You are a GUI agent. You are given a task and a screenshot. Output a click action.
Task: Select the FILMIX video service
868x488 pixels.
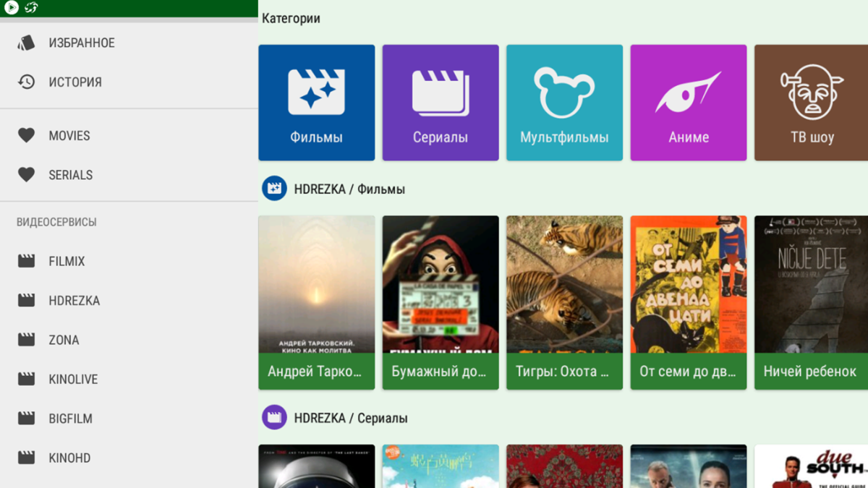(129, 261)
